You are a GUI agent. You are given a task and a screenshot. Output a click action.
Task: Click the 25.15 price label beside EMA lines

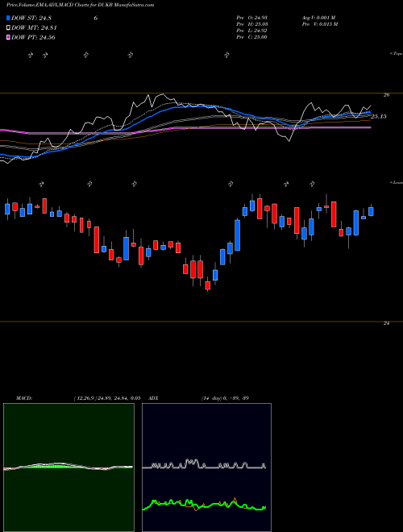pyautogui.click(x=379, y=116)
